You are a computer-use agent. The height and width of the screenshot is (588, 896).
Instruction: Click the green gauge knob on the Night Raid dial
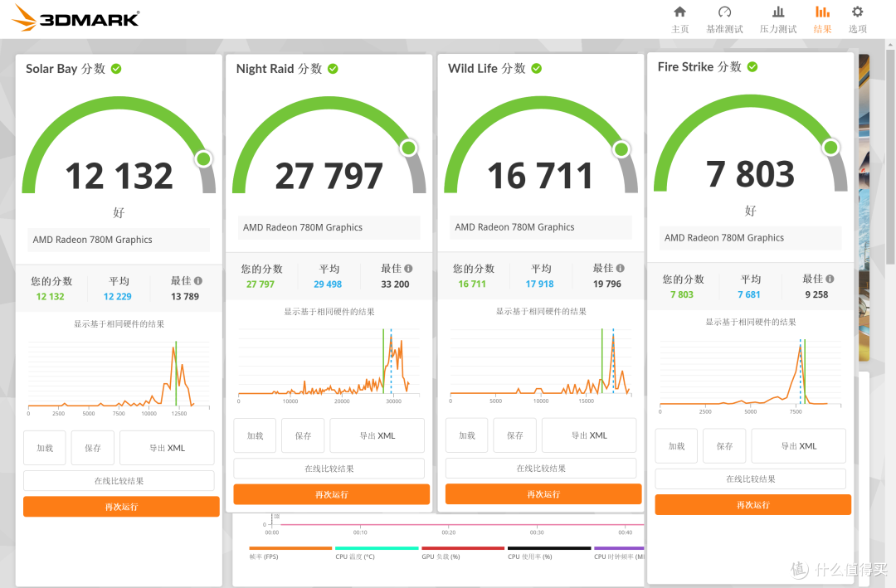[x=408, y=148]
